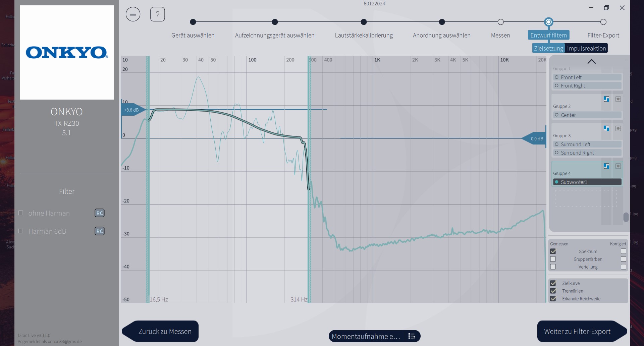Click the 16,5 Hz lower range curtain
Image resolution: width=644 pixels, height=346 pixels.
(148, 179)
